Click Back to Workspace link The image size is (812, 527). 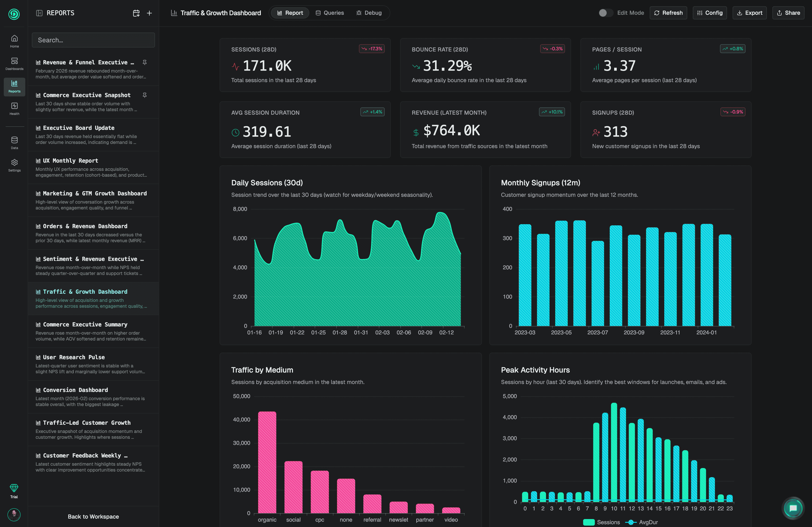93,516
